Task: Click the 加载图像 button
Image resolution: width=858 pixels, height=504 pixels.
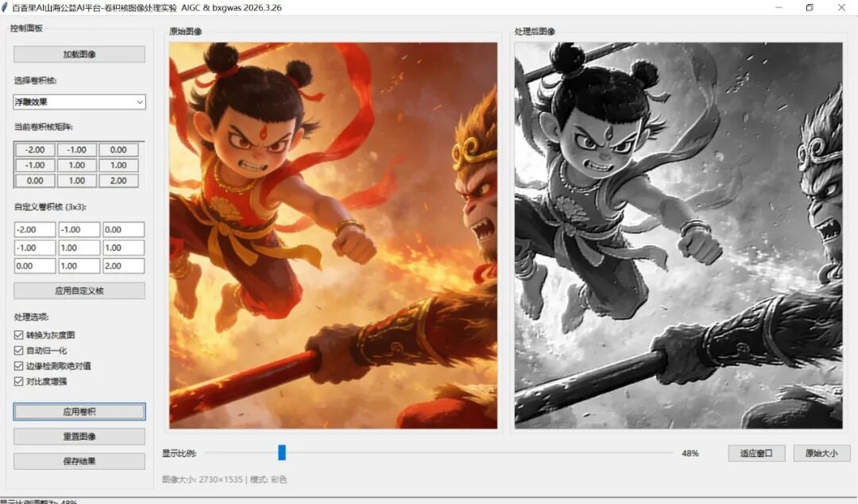Action: (79, 54)
